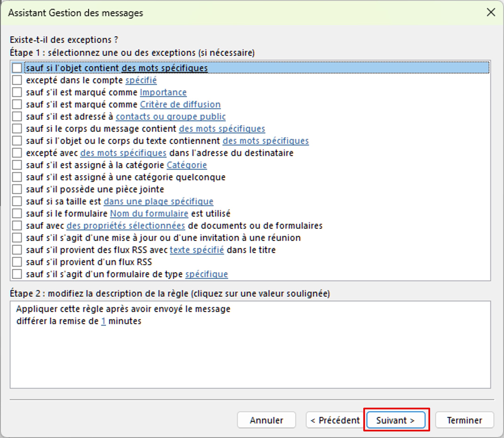Click 'Critère de diffusion' link
Viewport: 504px width, 438px height.
[180, 104]
